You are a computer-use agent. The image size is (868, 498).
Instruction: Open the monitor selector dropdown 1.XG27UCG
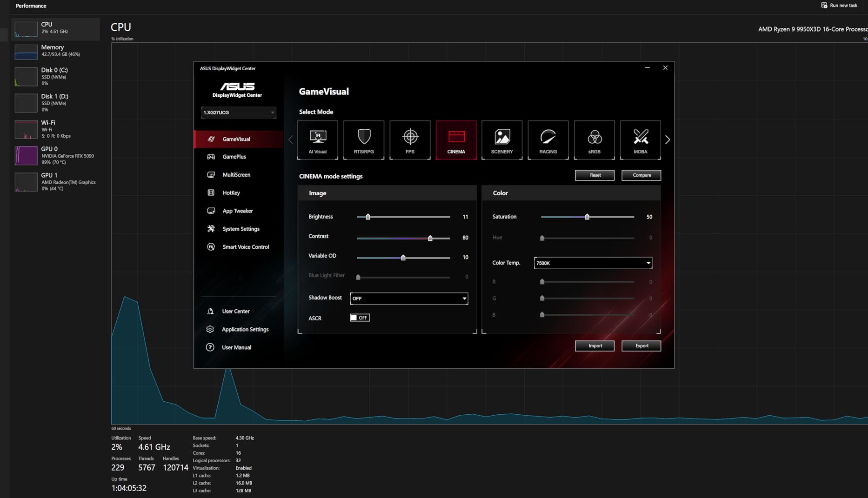(239, 113)
